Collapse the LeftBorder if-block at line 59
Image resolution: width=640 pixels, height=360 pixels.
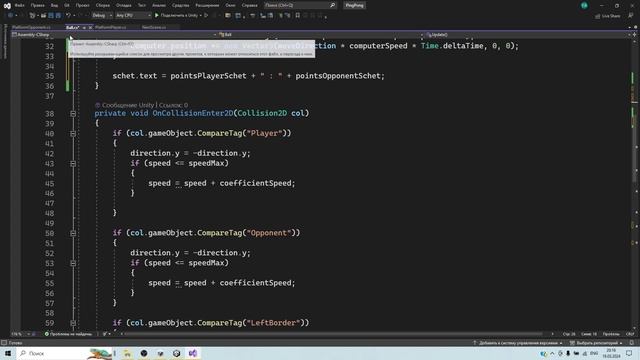click(73, 323)
